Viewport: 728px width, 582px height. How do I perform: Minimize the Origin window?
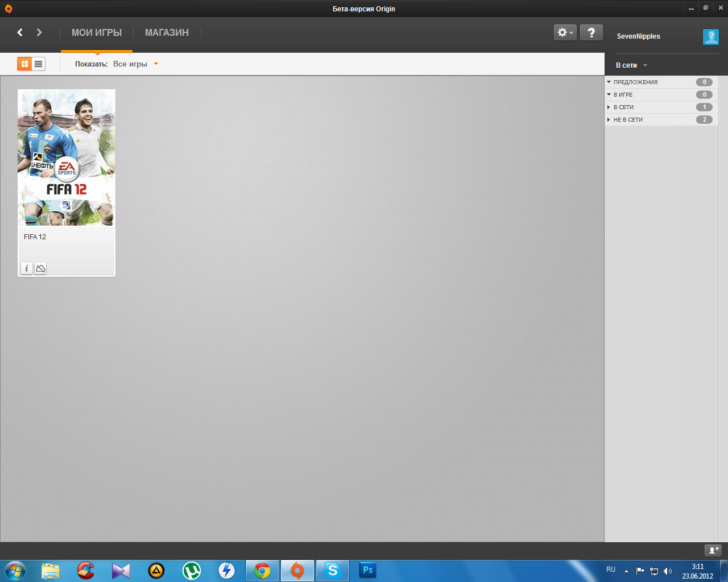pyautogui.click(x=691, y=9)
